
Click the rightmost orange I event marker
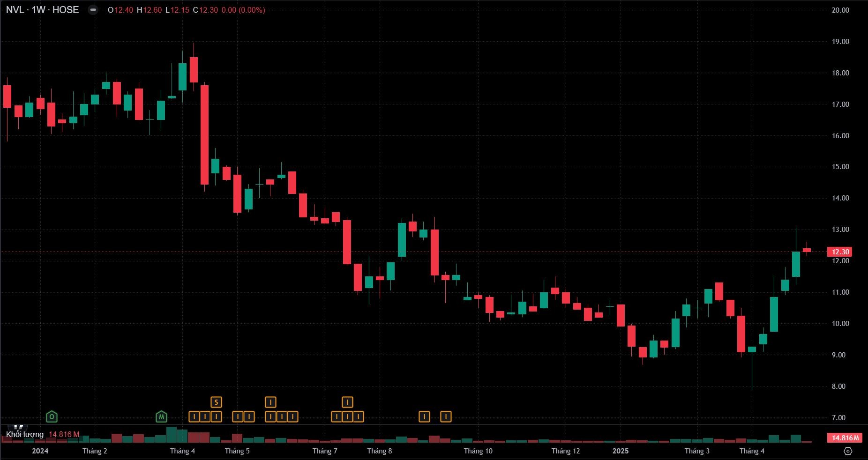(446, 416)
